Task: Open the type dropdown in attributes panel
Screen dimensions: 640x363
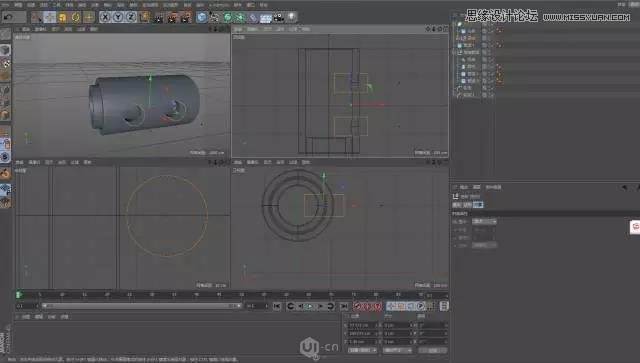Action: click(484, 221)
